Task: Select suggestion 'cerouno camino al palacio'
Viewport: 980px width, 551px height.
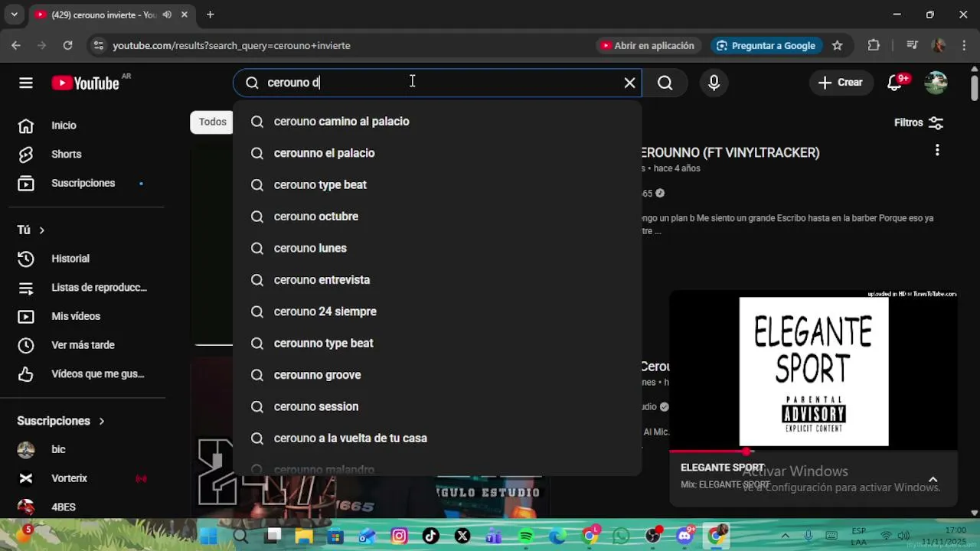Action: pos(437,122)
